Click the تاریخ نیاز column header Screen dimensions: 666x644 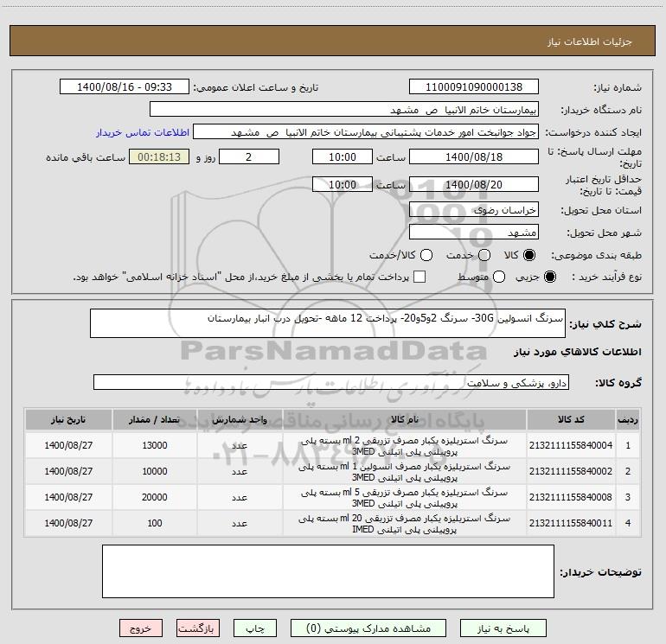(x=68, y=419)
